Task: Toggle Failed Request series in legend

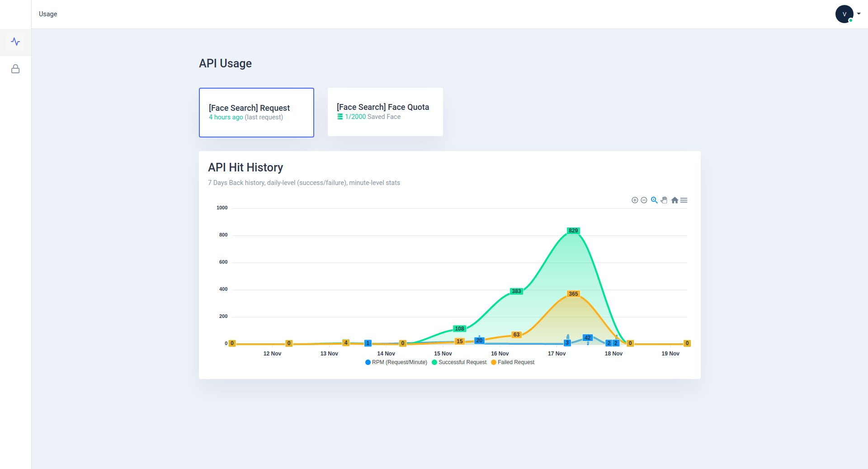Action: pos(513,362)
